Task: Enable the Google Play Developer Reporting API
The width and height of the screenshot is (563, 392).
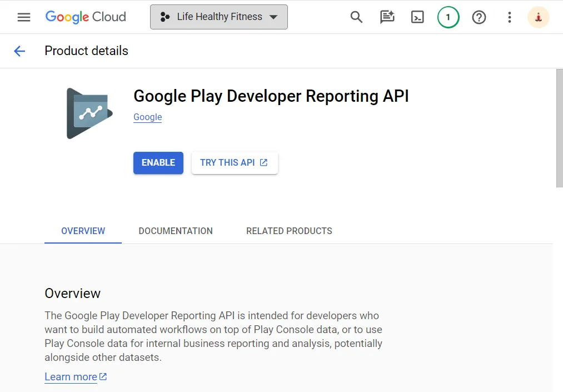Action: click(158, 163)
